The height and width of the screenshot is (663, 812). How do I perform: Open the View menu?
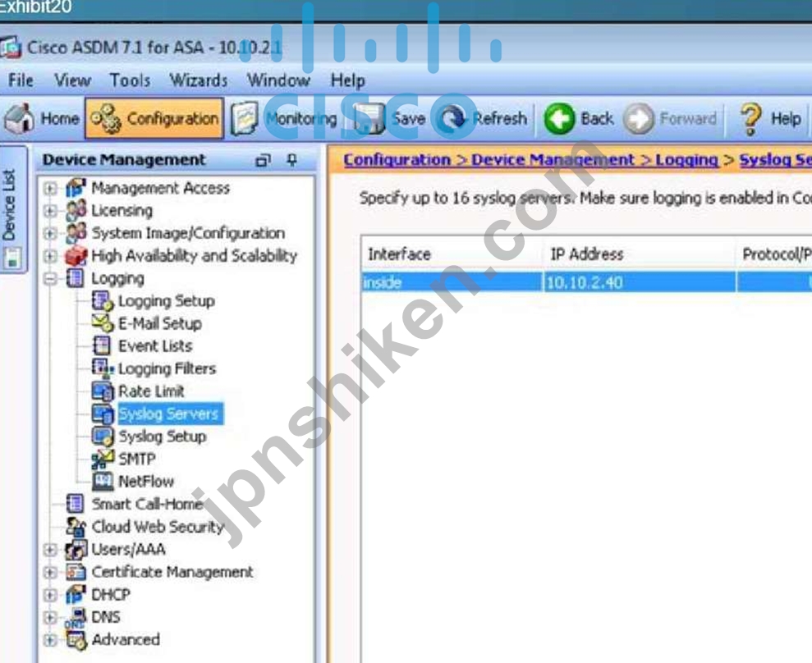(x=72, y=80)
